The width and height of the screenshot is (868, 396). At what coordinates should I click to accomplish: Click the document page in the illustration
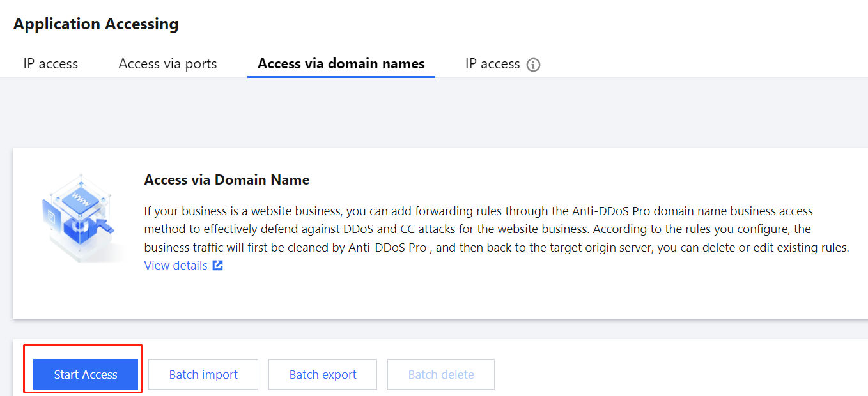click(x=51, y=215)
